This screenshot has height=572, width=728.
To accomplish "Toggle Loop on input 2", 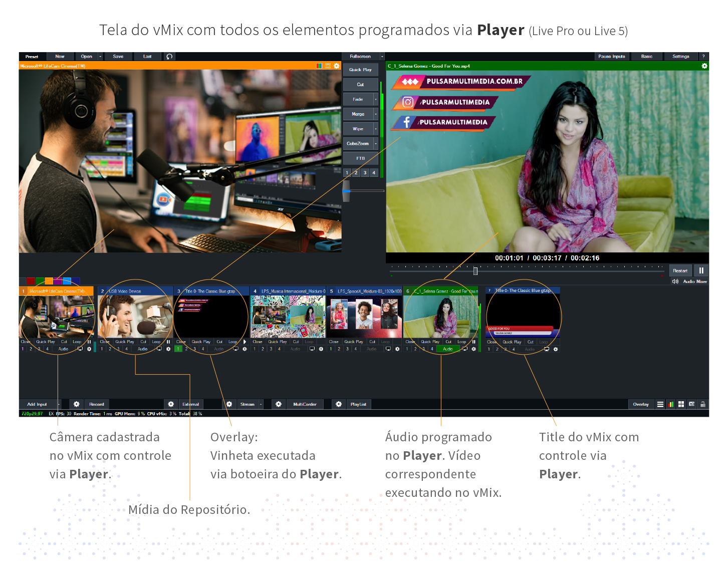I will 156,342.
